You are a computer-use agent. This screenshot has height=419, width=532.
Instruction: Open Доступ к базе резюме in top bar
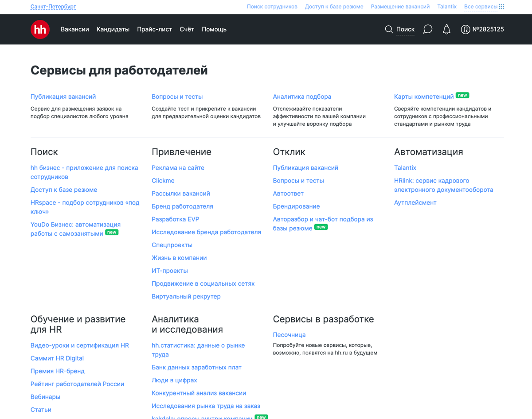coord(334,7)
